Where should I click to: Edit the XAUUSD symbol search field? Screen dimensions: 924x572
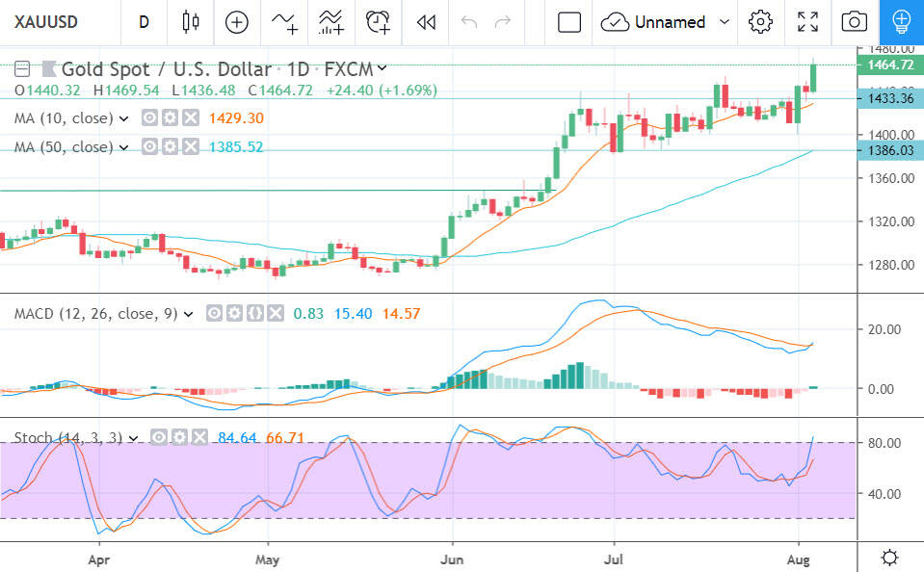(x=46, y=22)
